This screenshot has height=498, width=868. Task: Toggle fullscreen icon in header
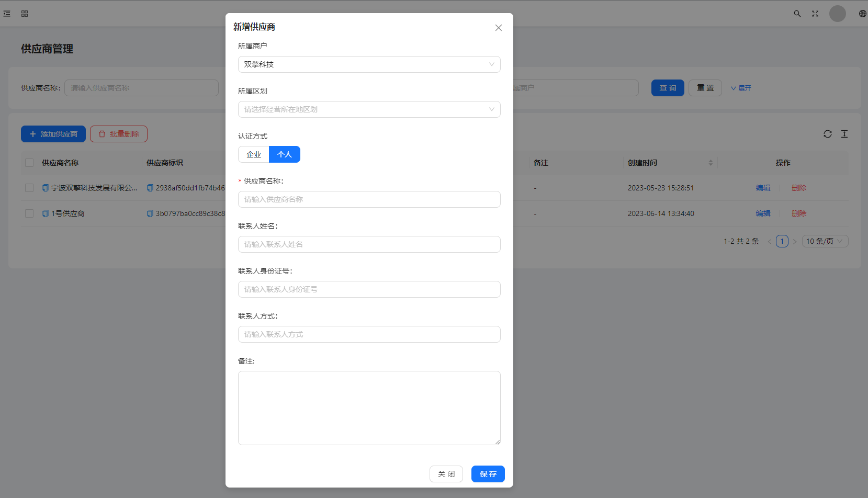[x=815, y=14]
